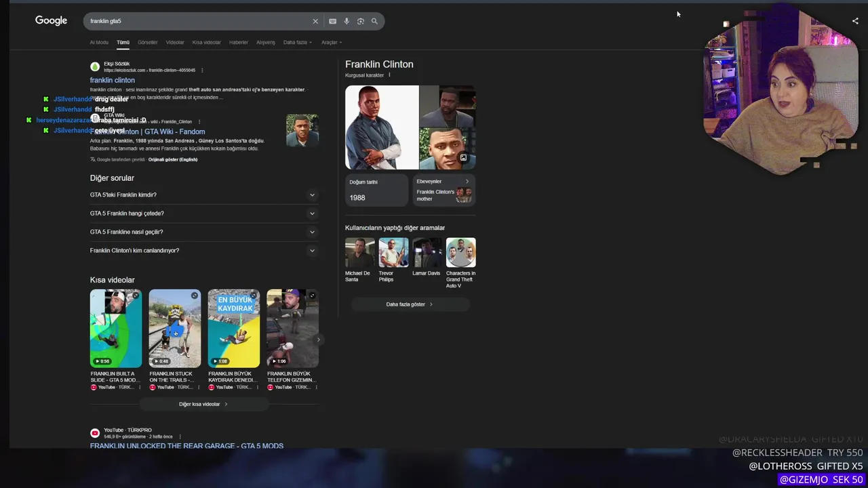Viewport: 868px width, 488px height.
Task: Open Lamar Davis related search
Action: coord(427,258)
